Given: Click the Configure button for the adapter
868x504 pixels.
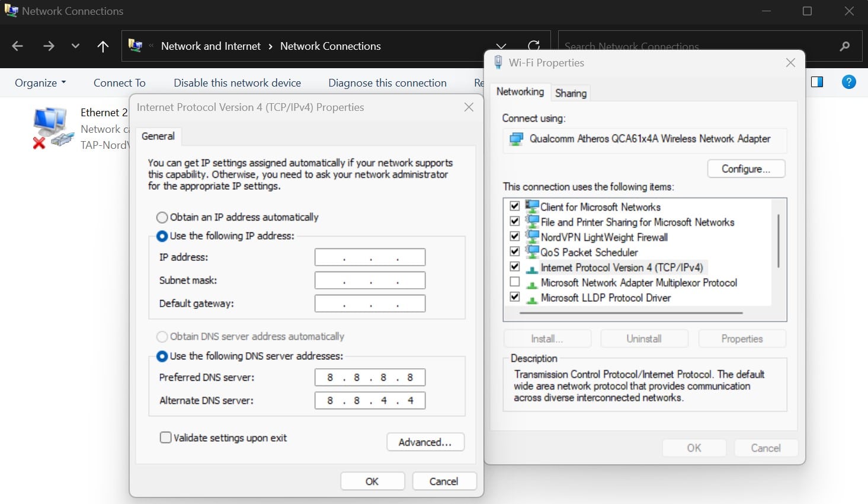Looking at the screenshot, I should tap(746, 168).
